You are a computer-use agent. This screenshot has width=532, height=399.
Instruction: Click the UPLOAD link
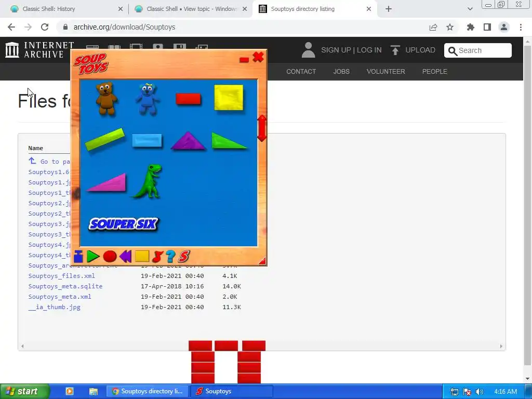coord(413,50)
